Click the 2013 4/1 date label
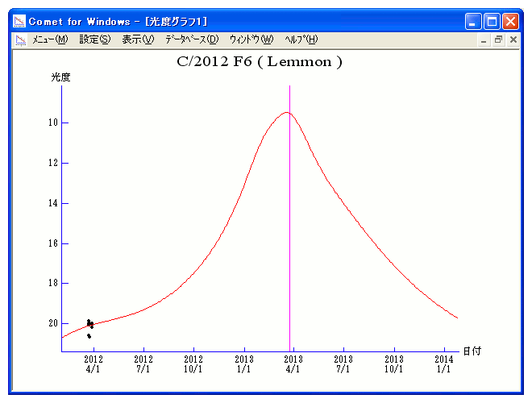 click(293, 364)
